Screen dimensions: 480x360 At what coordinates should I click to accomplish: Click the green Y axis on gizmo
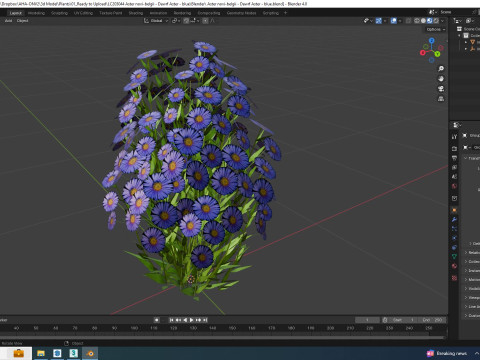[437, 54]
